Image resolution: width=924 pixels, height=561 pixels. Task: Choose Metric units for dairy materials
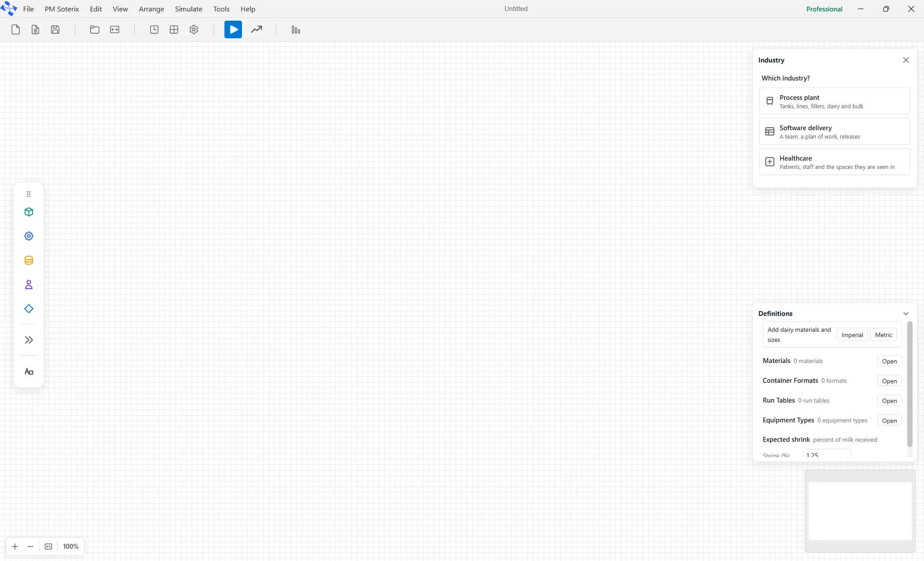coord(884,335)
